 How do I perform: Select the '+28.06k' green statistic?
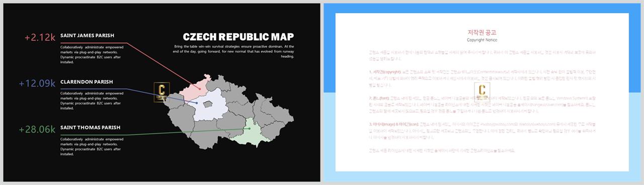37,130
